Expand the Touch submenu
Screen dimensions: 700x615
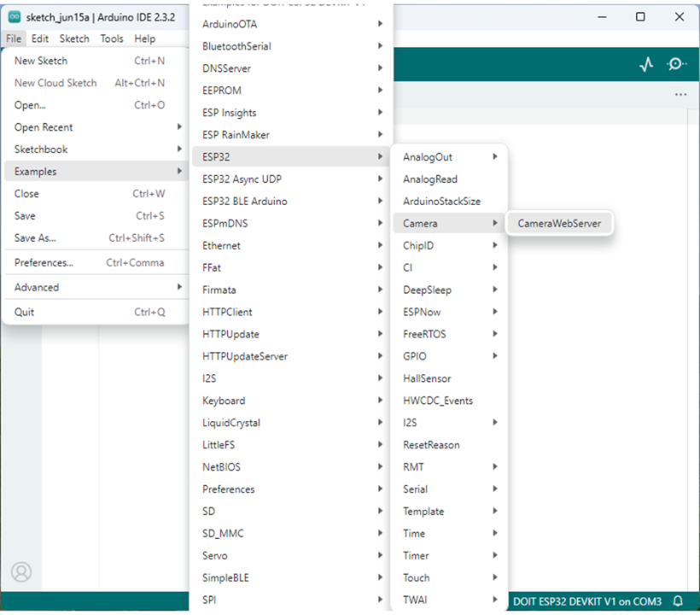pos(449,578)
